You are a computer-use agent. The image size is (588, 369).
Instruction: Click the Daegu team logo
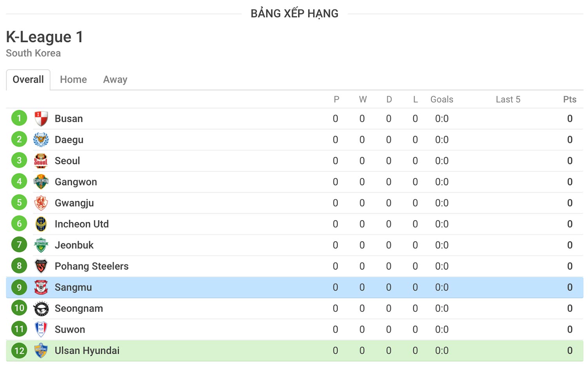tap(41, 140)
